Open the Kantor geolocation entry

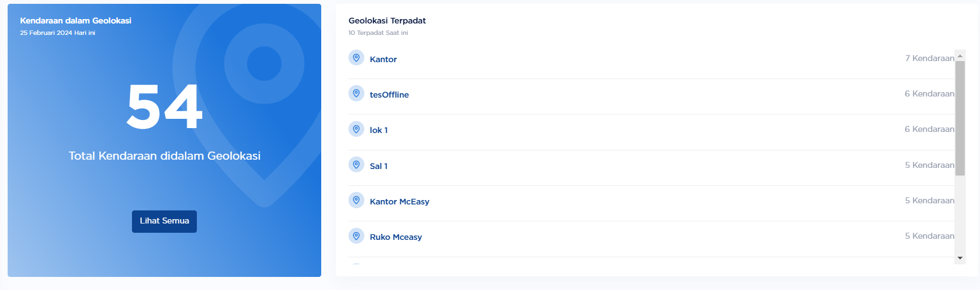point(383,59)
